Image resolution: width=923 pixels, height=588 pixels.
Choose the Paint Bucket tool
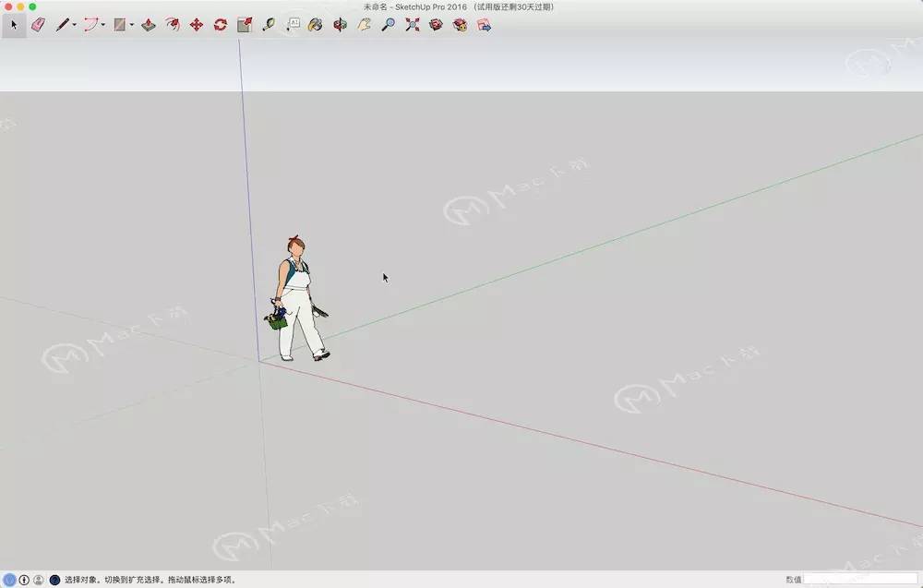(316, 25)
